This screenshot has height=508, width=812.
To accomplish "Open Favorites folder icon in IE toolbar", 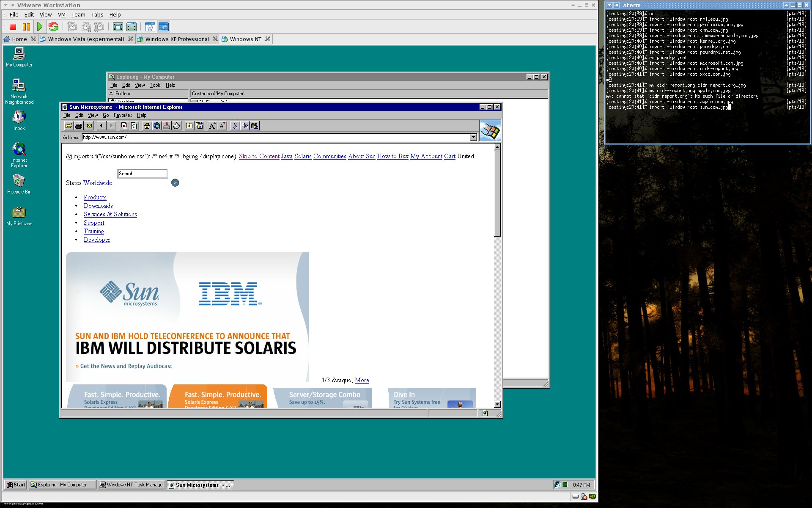I will (189, 126).
